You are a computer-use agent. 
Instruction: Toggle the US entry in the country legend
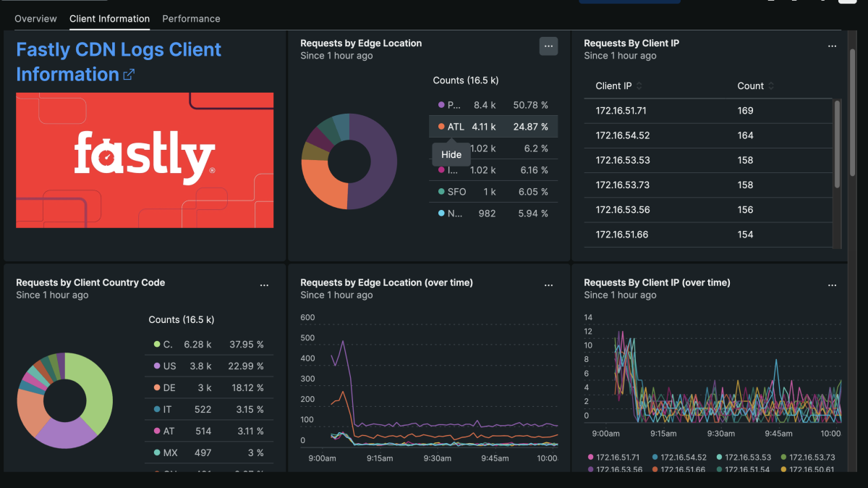tap(169, 366)
